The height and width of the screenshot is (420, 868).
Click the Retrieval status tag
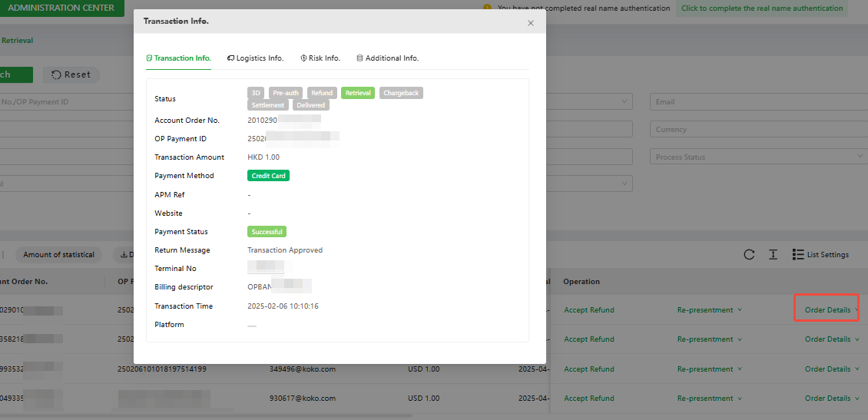[358, 93]
